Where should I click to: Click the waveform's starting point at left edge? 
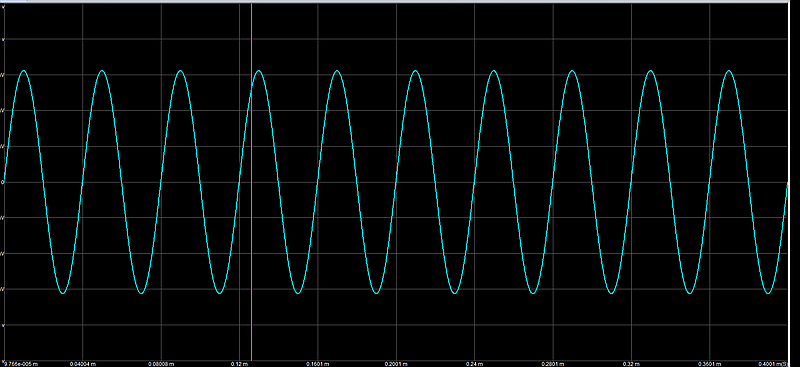click(x=4, y=181)
